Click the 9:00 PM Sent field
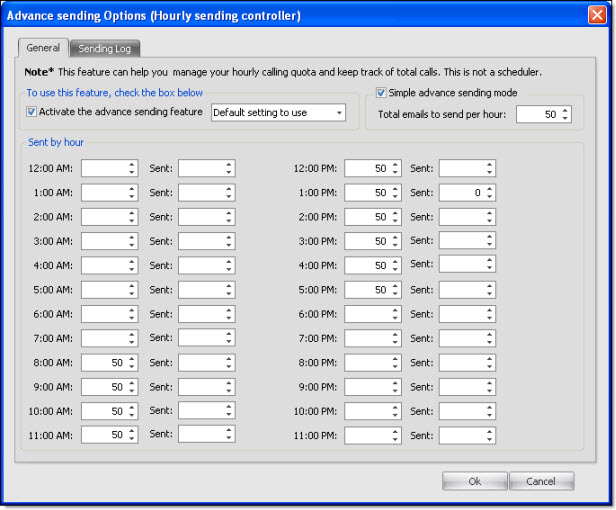This screenshot has height=510, width=616. (x=467, y=387)
